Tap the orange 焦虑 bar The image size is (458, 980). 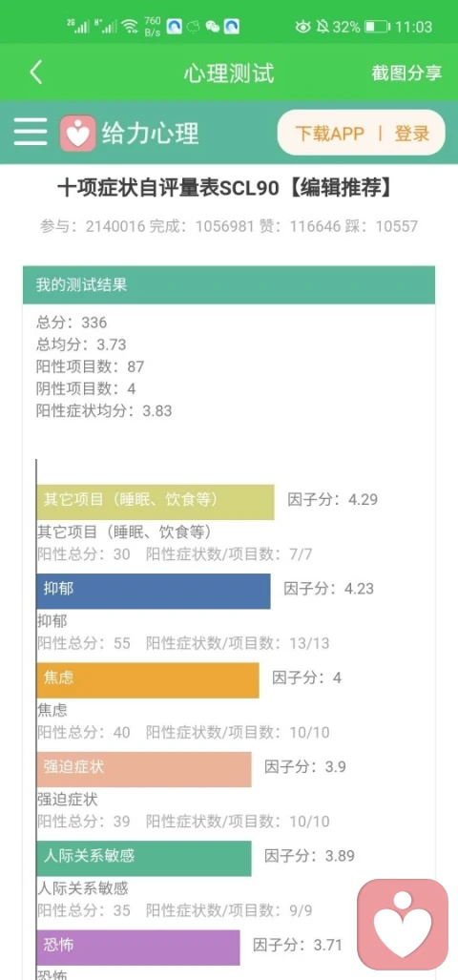coord(148,680)
